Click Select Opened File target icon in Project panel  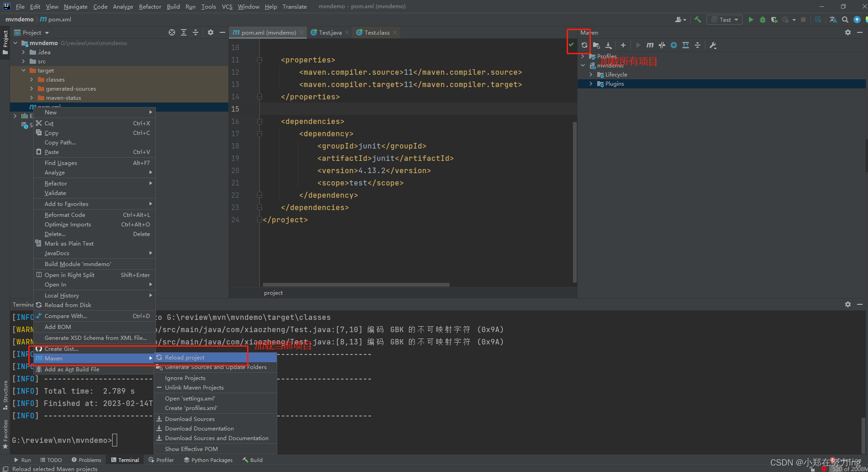pos(171,32)
